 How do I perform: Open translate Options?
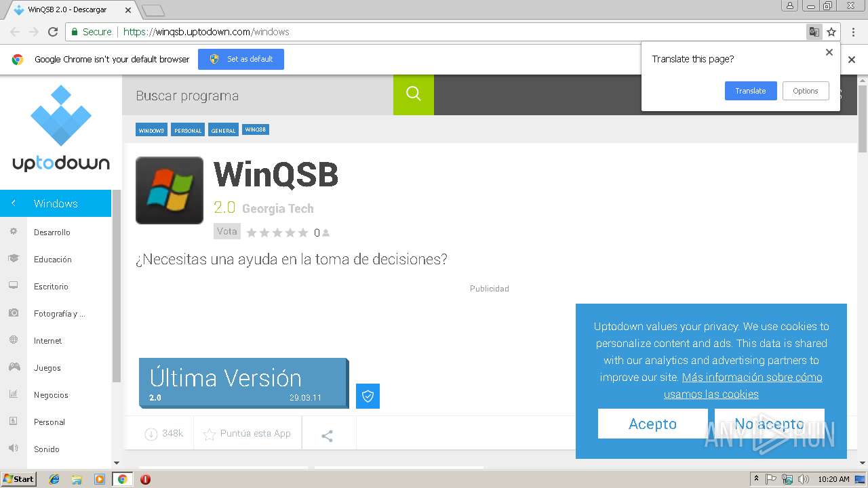click(x=806, y=91)
